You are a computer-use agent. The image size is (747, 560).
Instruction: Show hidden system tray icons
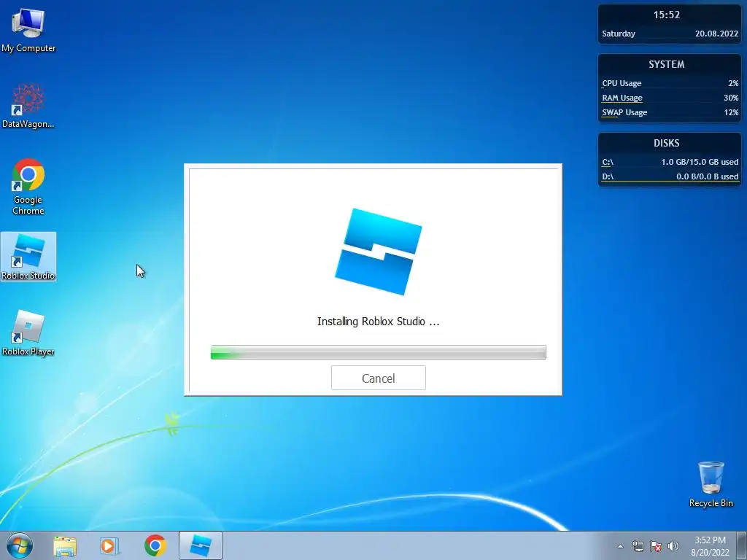point(620,546)
